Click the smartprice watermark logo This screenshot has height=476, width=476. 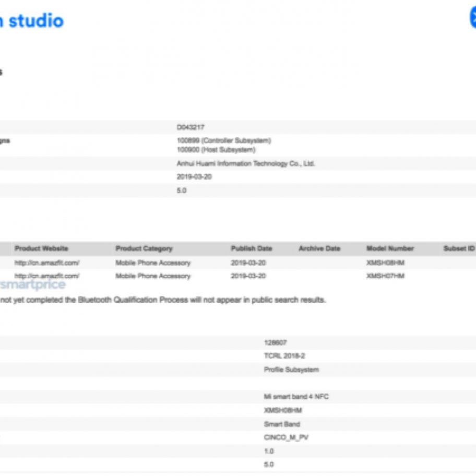pos(33,285)
